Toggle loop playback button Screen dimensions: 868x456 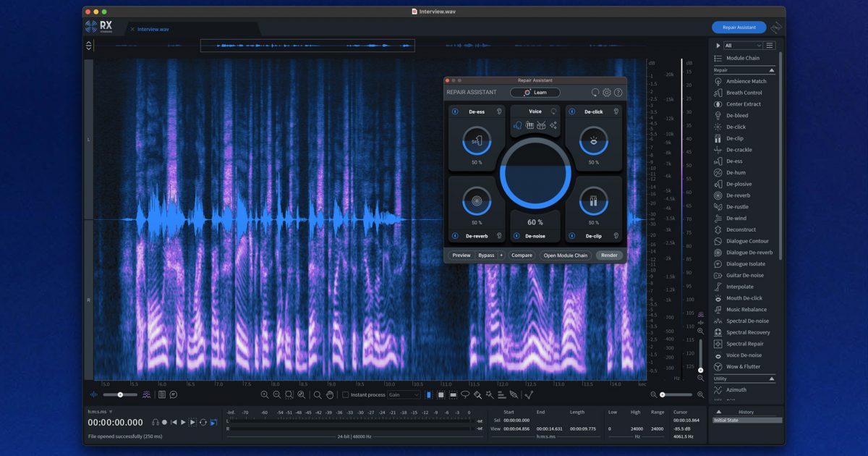coord(203,422)
